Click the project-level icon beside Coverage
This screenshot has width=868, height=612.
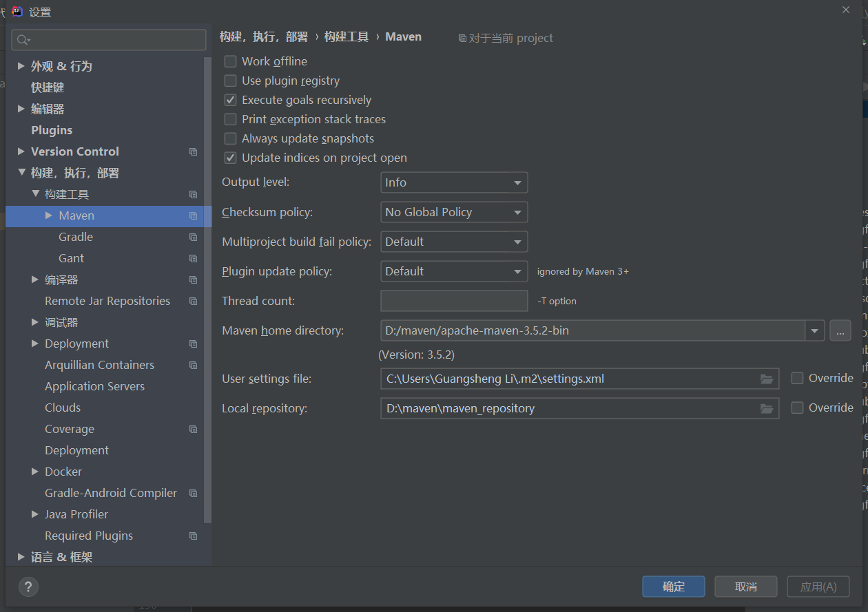(193, 430)
